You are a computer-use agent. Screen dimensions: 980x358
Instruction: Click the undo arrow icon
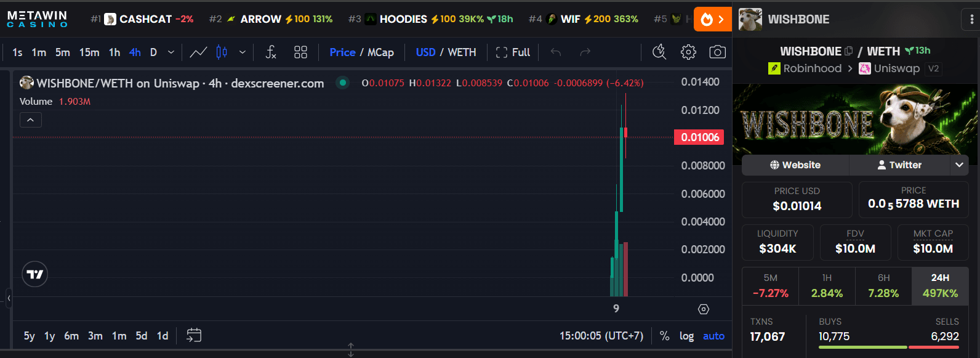tap(556, 52)
